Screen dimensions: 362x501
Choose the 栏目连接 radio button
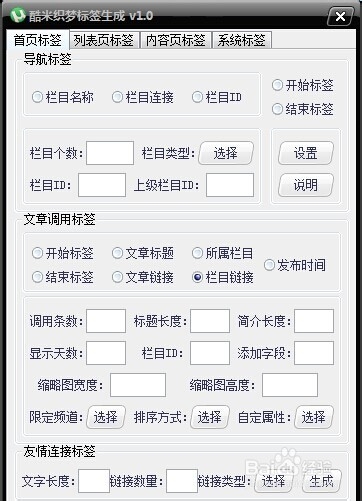[x=143, y=97]
